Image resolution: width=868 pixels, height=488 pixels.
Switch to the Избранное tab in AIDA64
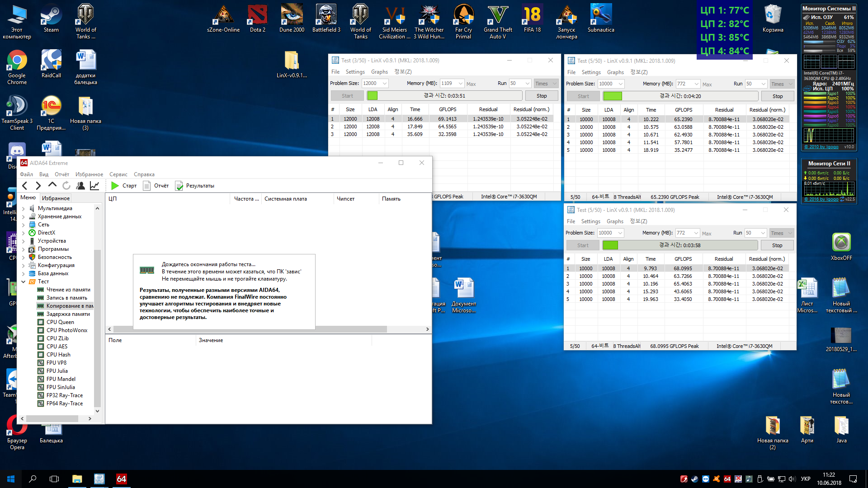[56, 198]
